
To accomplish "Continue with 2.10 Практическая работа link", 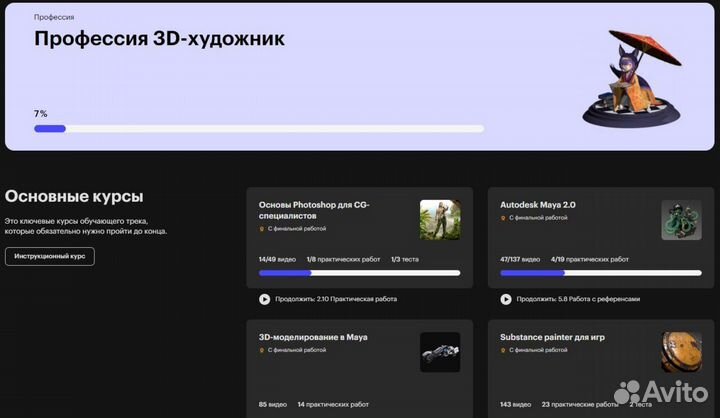I will coord(336,299).
